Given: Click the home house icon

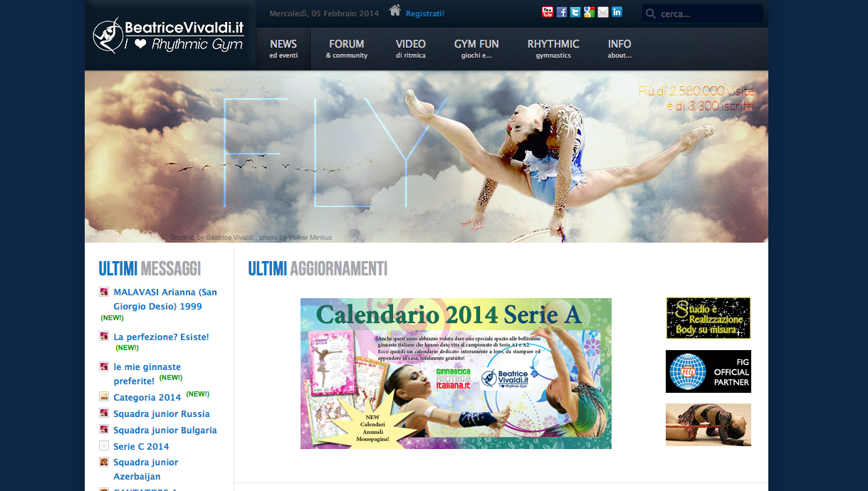Looking at the screenshot, I should click(x=395, y=11).
